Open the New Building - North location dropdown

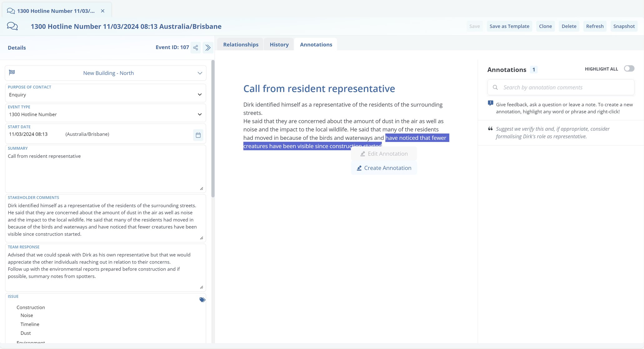[200, 73]
